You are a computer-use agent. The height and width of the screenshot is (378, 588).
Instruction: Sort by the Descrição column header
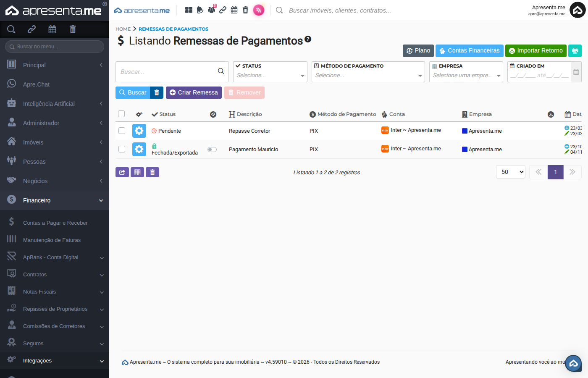245,114
